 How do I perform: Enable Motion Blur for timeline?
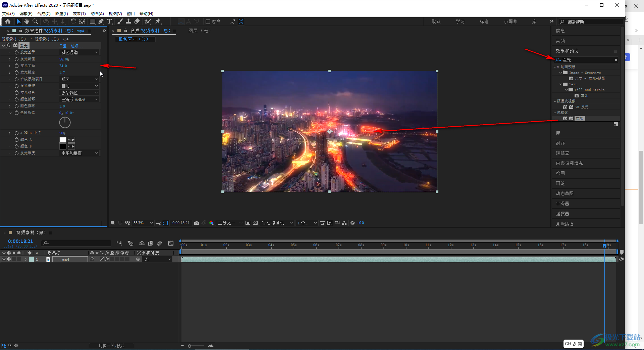160,243
